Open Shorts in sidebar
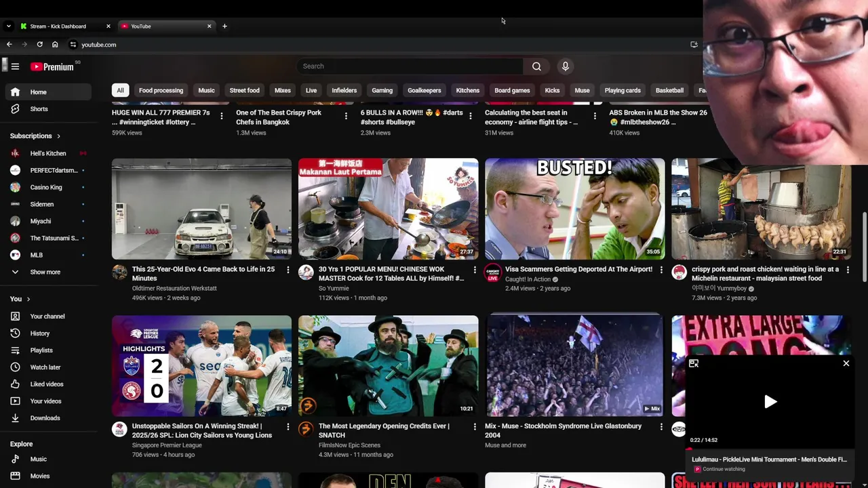Viewport: 868px width, 488px height. pyautogui.click(x=47, y=109)
